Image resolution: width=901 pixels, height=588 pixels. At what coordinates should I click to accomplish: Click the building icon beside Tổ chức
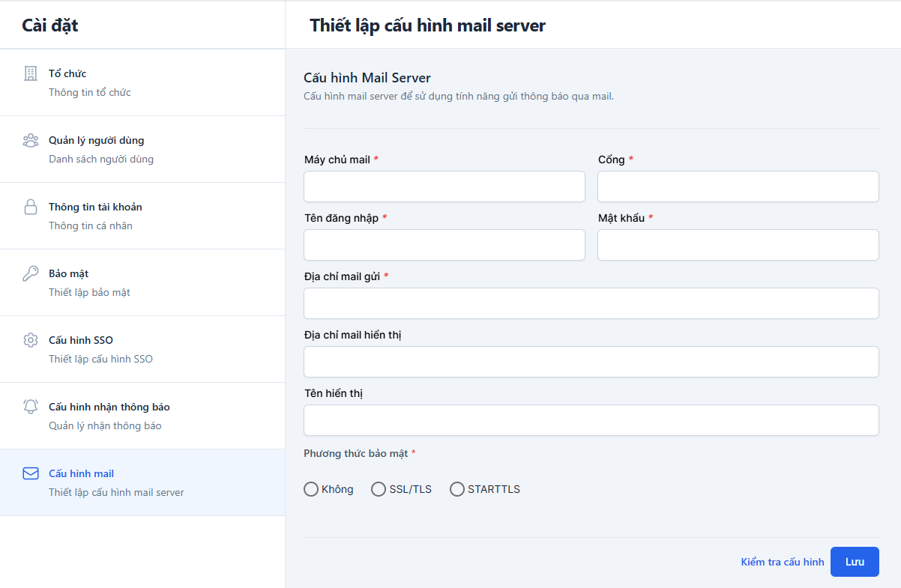pyautogui.click(x=30, y=73)
